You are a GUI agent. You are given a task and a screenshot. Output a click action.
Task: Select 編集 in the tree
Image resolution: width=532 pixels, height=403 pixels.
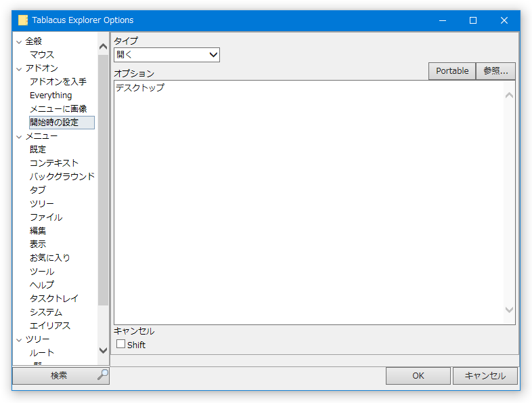click(x=38, y=231)
